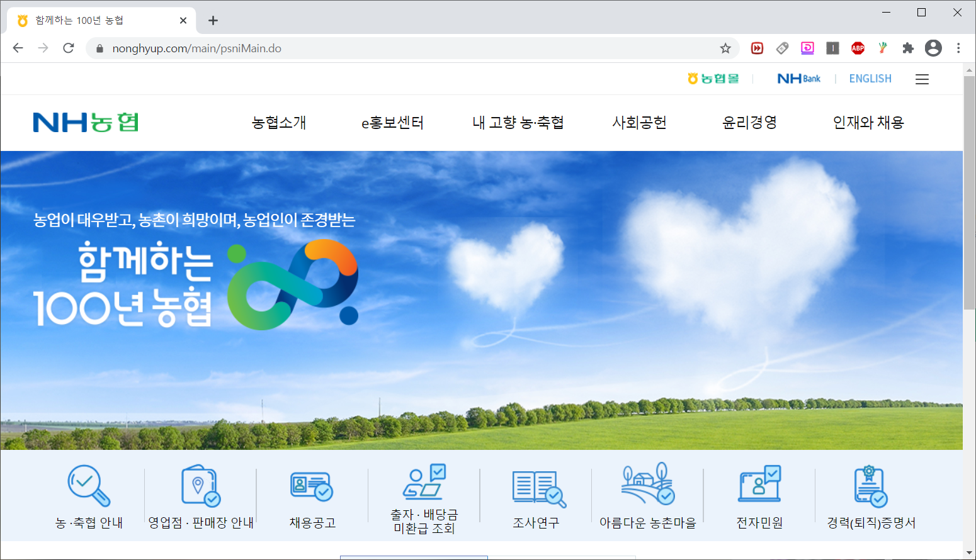Screen dimensions: 976x560
Task: Switch to the ENGLISH site
Action: 870,79
